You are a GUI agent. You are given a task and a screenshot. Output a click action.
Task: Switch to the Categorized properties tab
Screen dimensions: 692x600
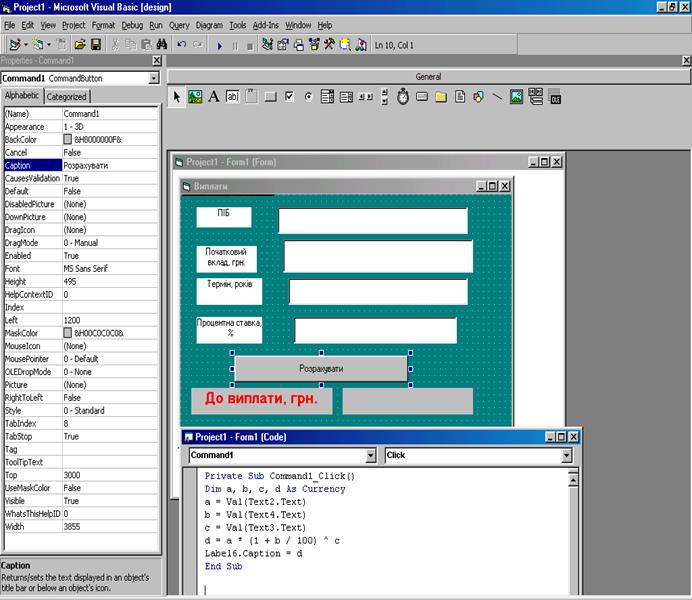(67, 97)
